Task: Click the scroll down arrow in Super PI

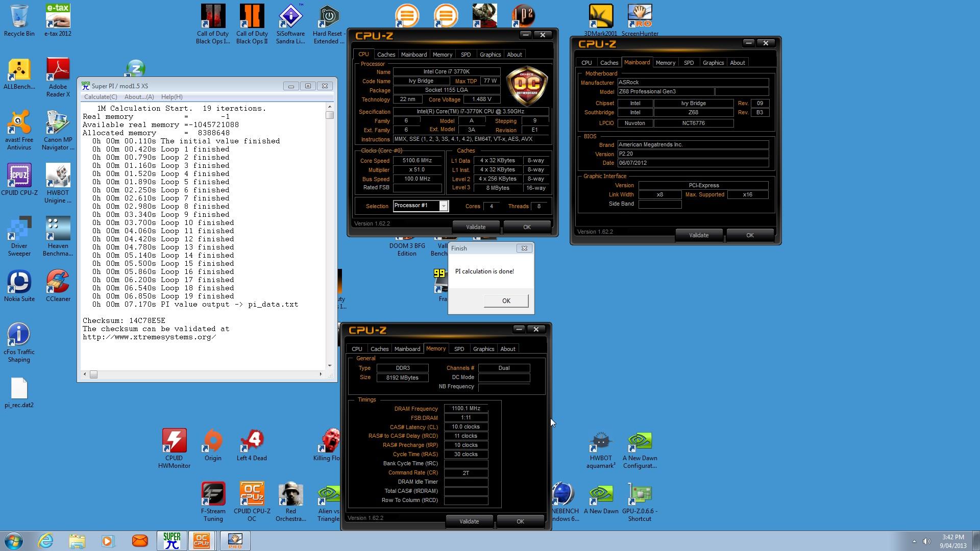Action: (x=330, y=365)
